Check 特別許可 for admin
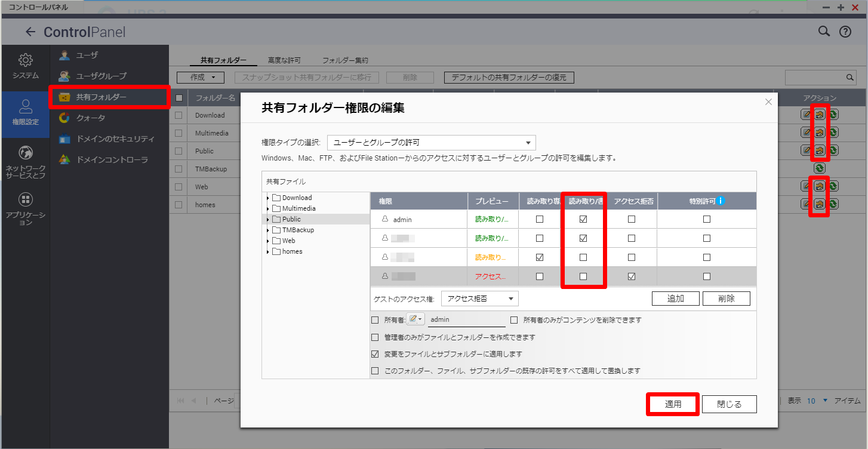The height and width of the screenshot is (449, 868). click(x=707, y=219)
